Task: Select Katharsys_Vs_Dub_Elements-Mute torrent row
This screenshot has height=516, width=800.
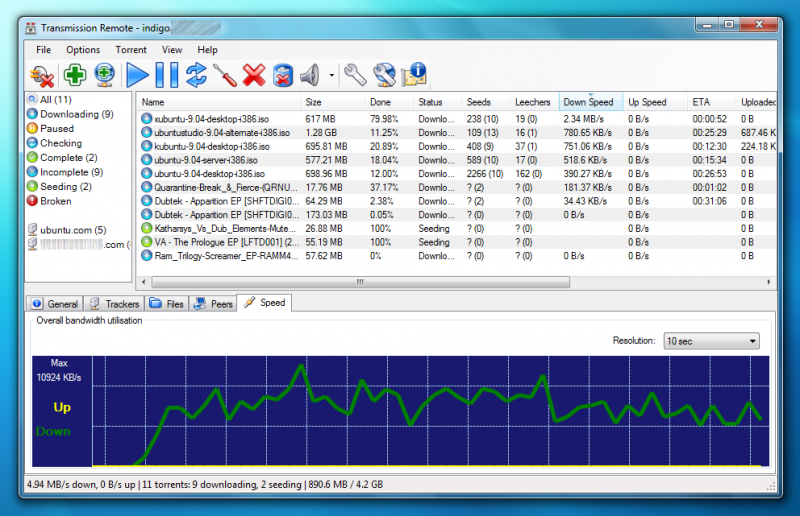Action: pyautogui.click(x=457, y=229)
